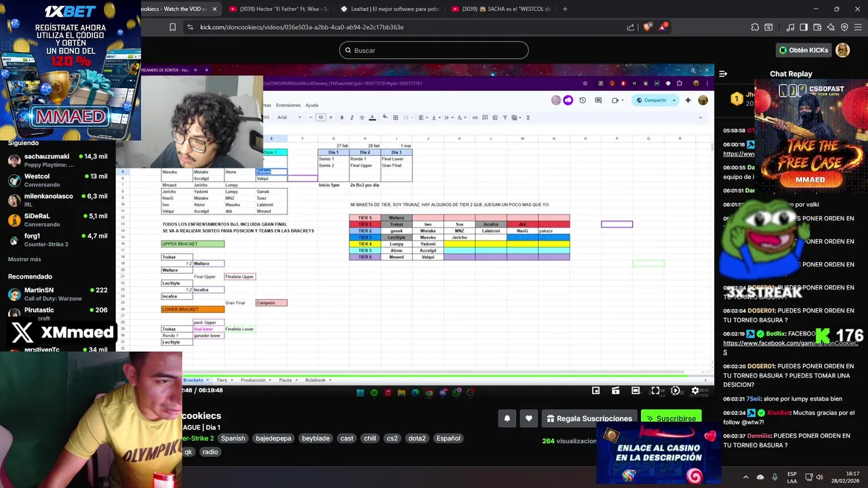Switch the video player to theater mode

pos(635,390)
